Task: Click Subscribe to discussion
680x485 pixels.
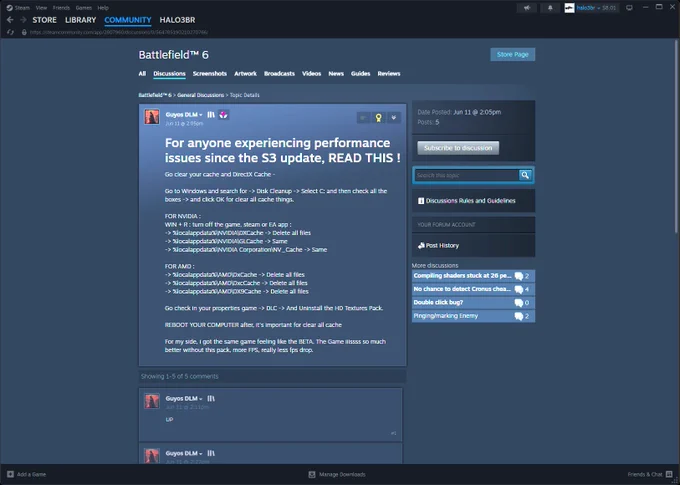Action: click(x=458, y=148)
